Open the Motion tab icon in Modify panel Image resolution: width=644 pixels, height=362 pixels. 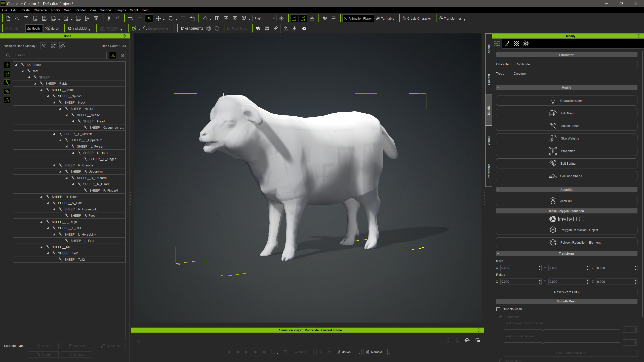507,43
